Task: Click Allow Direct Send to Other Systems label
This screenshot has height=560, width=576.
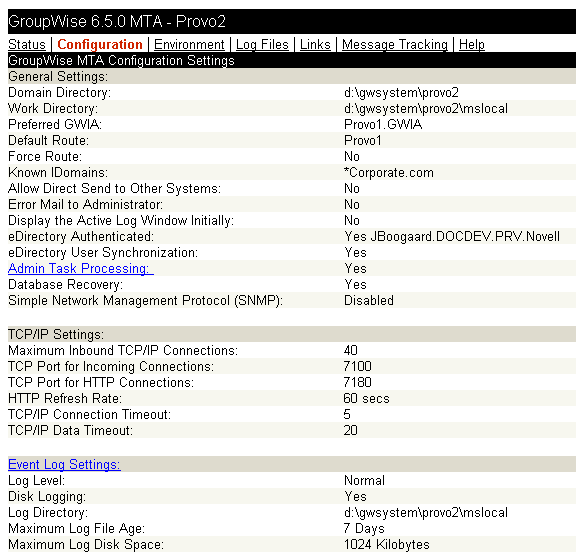Action: pyautogui.click(x=115, y=189)
